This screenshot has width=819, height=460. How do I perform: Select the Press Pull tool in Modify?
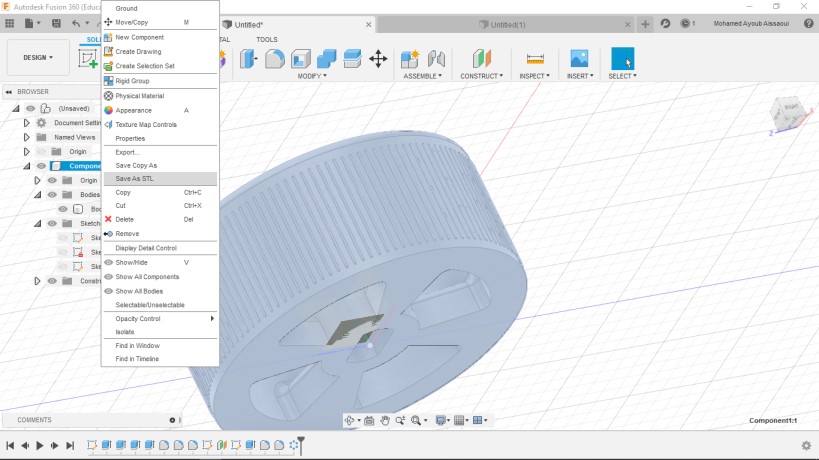pos(249,58)
